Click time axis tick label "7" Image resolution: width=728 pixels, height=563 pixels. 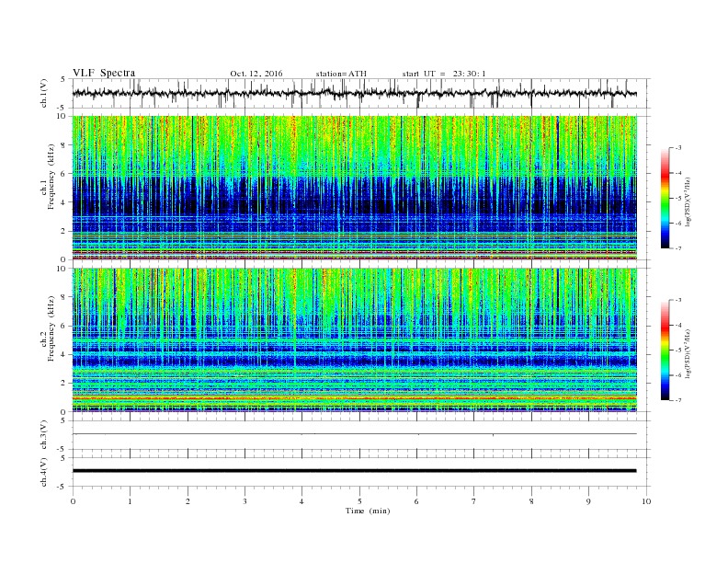[x=474, y=501]
